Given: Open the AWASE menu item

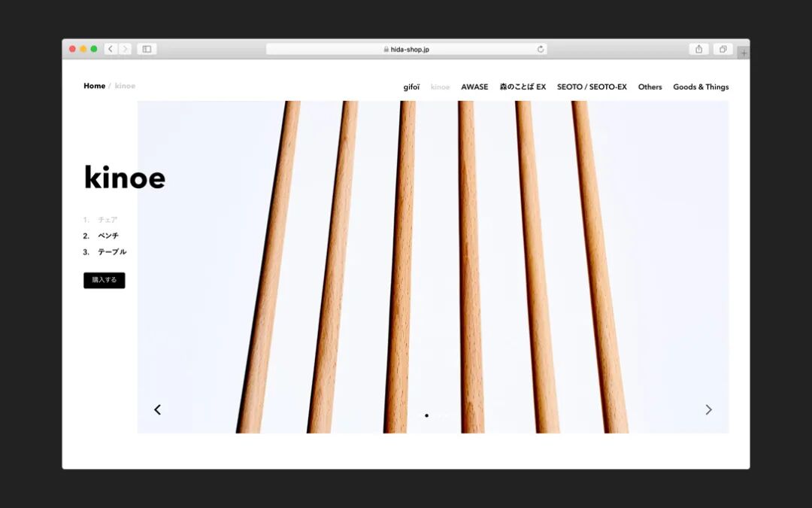Looking at the screenshot, I should coord(474,87).
